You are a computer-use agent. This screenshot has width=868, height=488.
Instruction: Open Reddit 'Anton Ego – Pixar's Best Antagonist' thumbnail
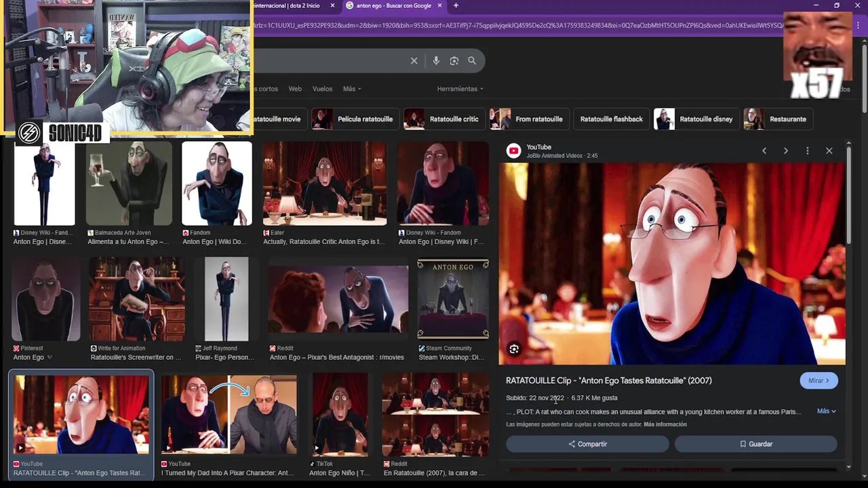pyautogui.click(x=338, y=300)
